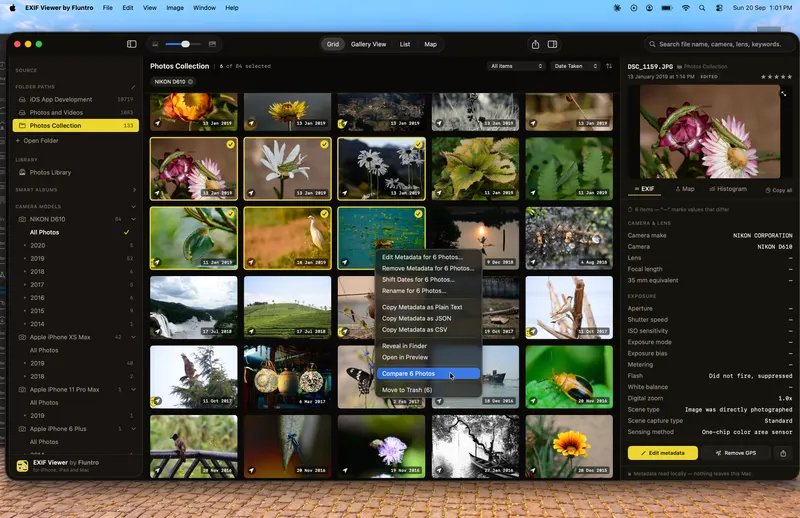Deselect the white daisy photo checkmark
This screenshot has width=800, height=518.
[x=324, y=144]
